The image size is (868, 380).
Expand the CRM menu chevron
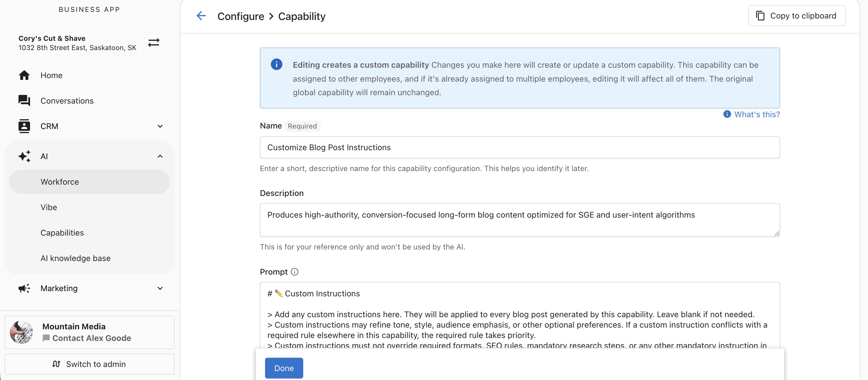(160, 126)
